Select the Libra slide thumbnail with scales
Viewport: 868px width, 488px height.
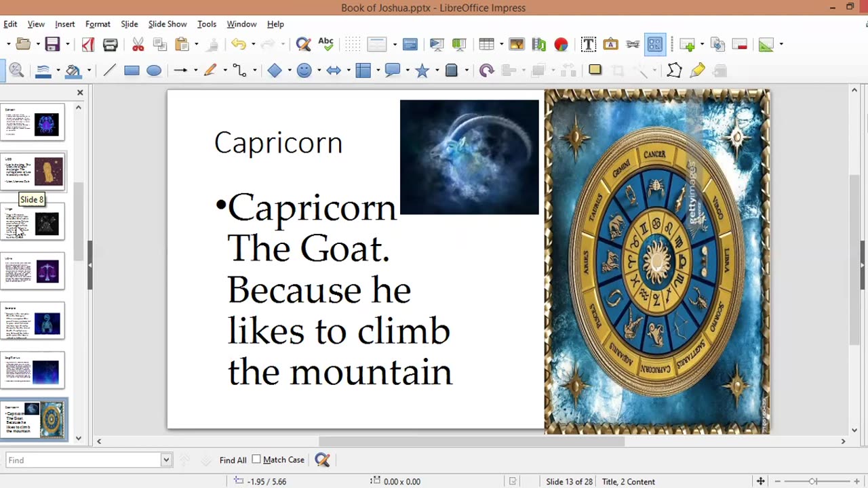point(33,271)
